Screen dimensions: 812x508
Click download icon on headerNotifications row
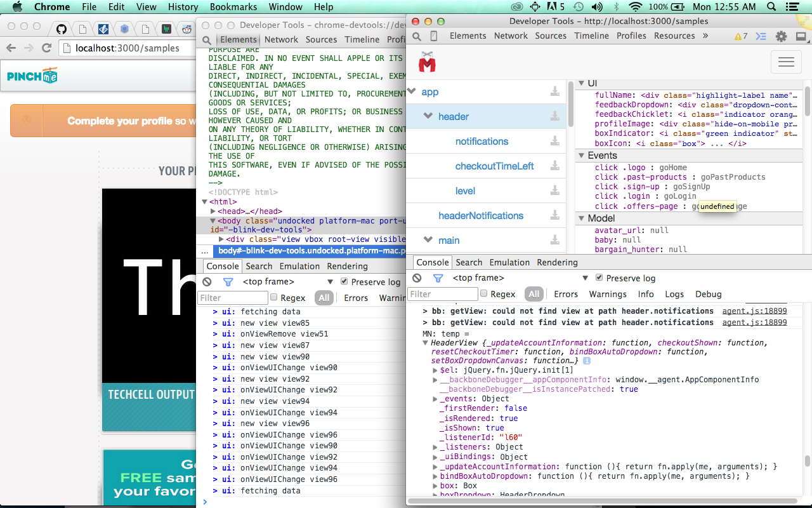pos(555,215)
